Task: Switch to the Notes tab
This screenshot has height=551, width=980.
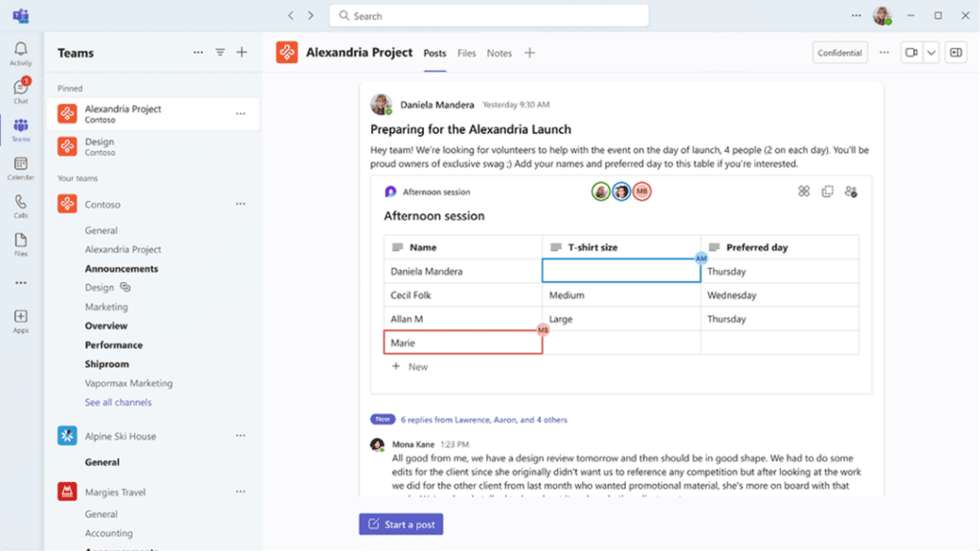Action: pos(500,54)
